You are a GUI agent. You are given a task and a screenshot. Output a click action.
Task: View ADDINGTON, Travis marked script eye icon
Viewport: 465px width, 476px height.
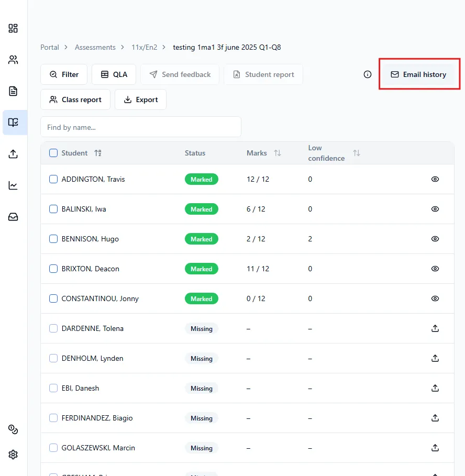pos(435,179)
